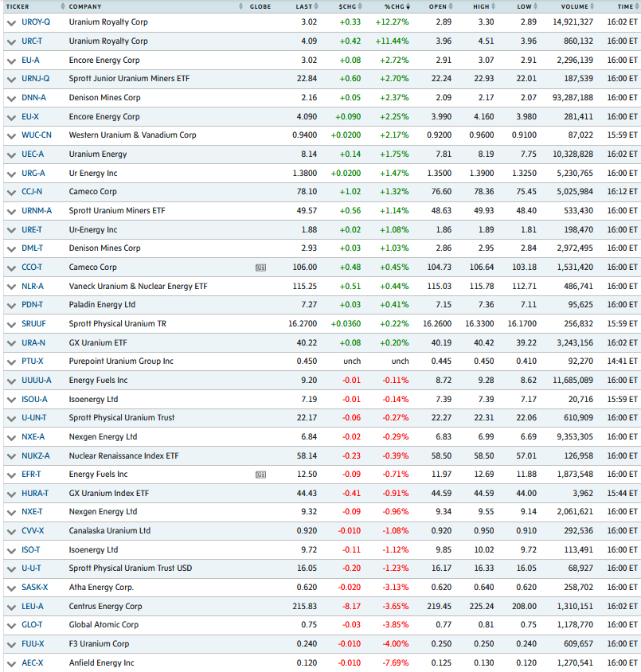The height and width of the screenshot is (672, 641).
Task: Open the EU-A ticker link
Action: click(30, 60)
